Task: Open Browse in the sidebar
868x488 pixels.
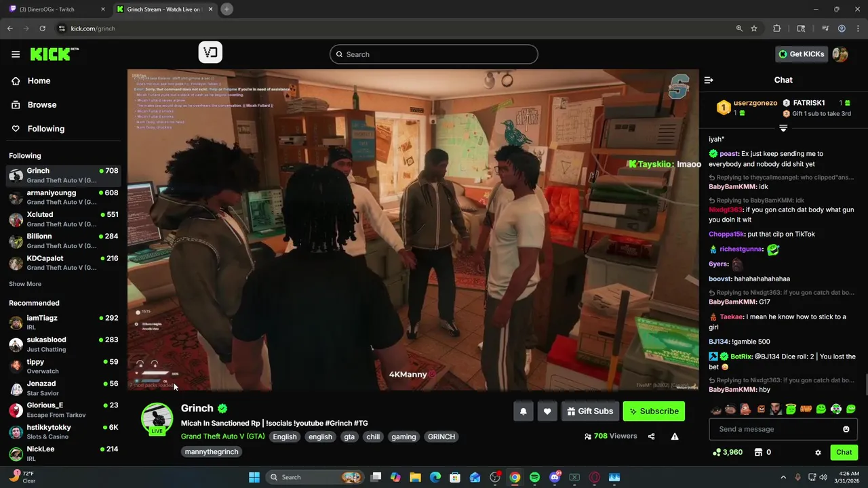Action: (41, 105)
